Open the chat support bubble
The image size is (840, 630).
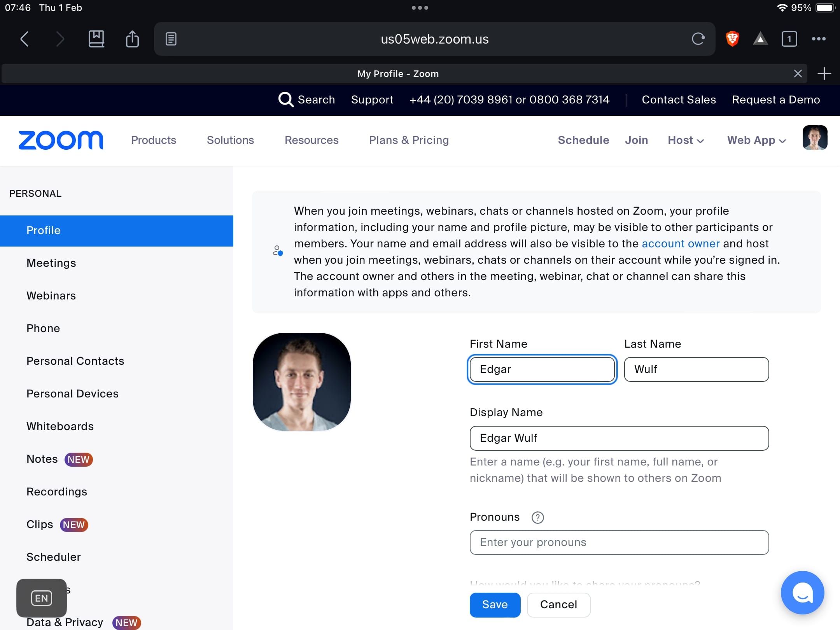pos(802,593)
